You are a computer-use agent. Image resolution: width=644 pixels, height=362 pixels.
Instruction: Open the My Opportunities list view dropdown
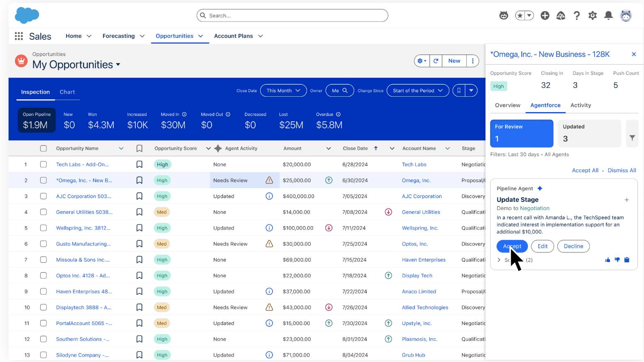(118, 65)
